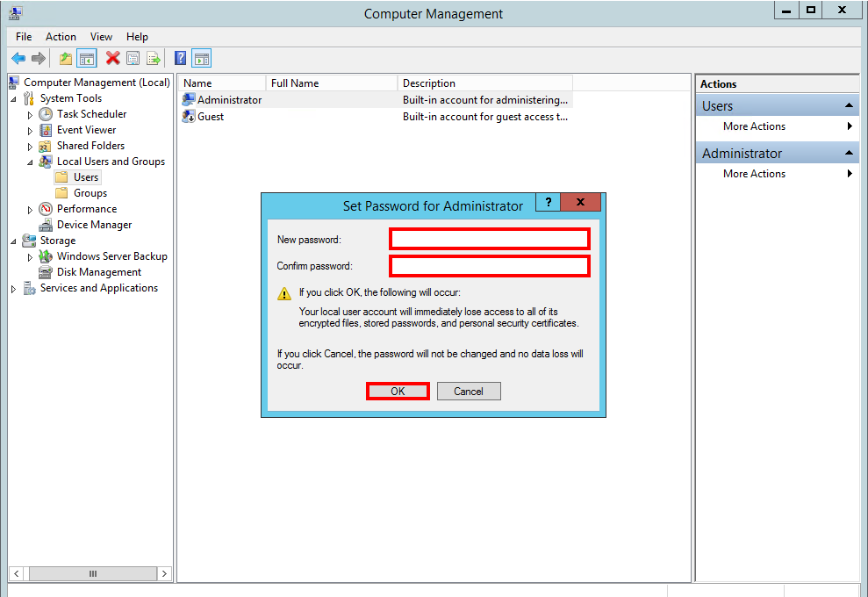Click the Windows Server Backup icon
Viewport: 868px width, 597px height.
click(x=46, y=256)
